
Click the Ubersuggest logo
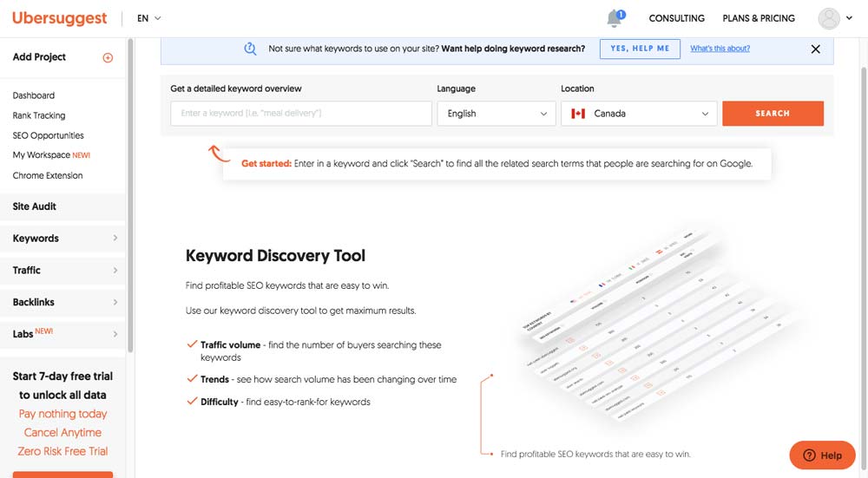coord(59,18)
